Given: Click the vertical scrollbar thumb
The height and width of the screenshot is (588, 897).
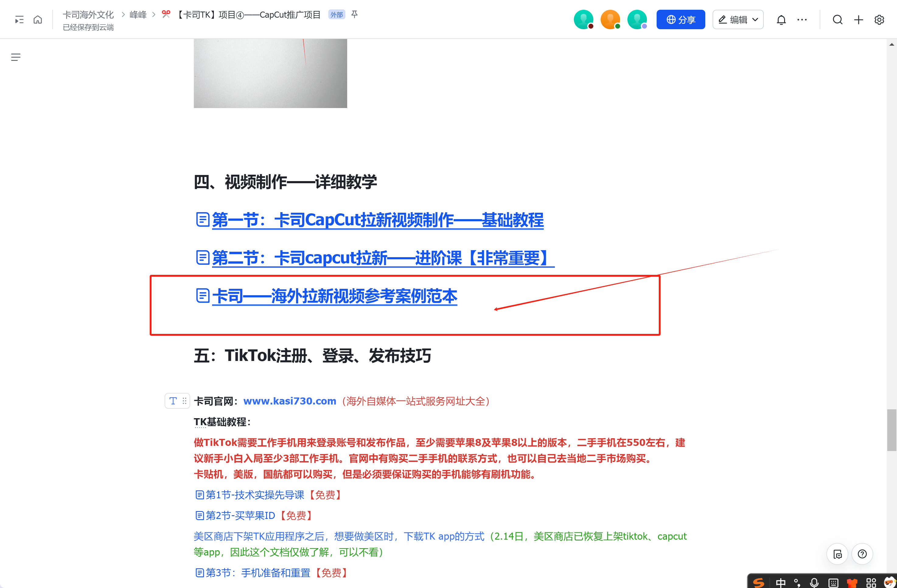Looking at the screenshot, I should (892, 430).
